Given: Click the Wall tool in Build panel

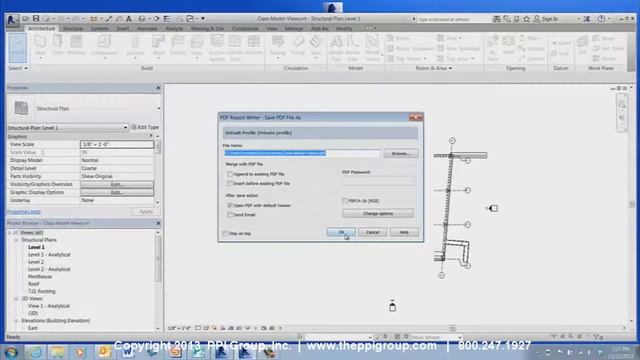Looking at the screenshot, I should point(40,45).
